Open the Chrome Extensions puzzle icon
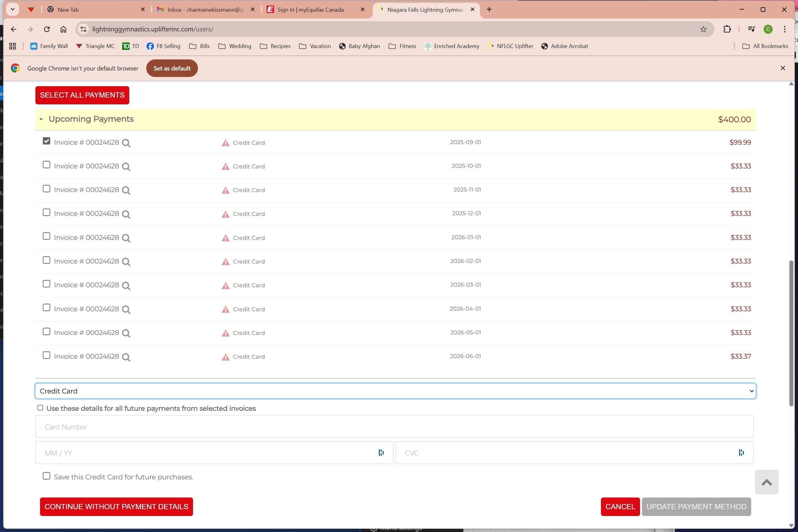 tap(727, 29)
